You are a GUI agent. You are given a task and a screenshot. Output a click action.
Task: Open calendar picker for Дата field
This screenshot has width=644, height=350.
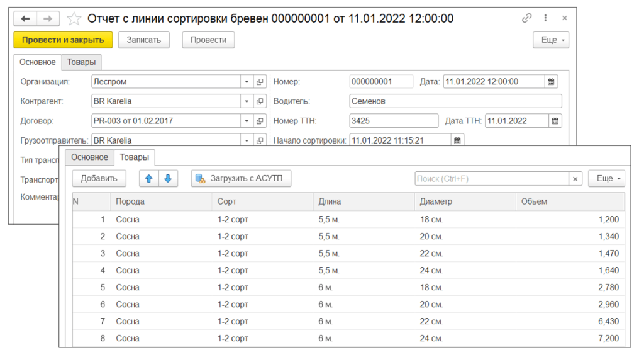(552, 81)
